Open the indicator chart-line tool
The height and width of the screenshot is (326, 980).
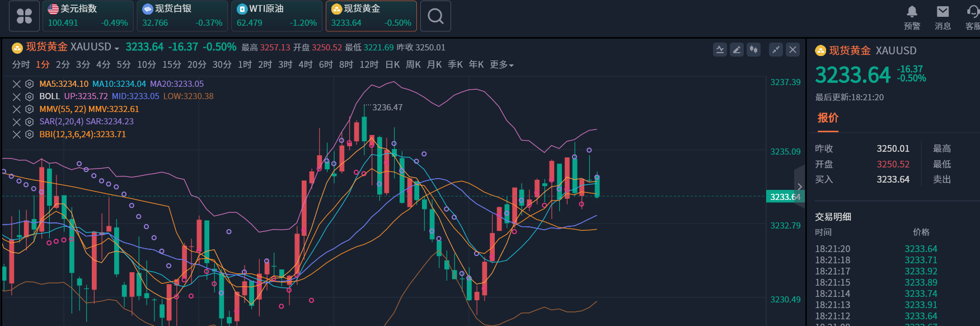point(720,50)
